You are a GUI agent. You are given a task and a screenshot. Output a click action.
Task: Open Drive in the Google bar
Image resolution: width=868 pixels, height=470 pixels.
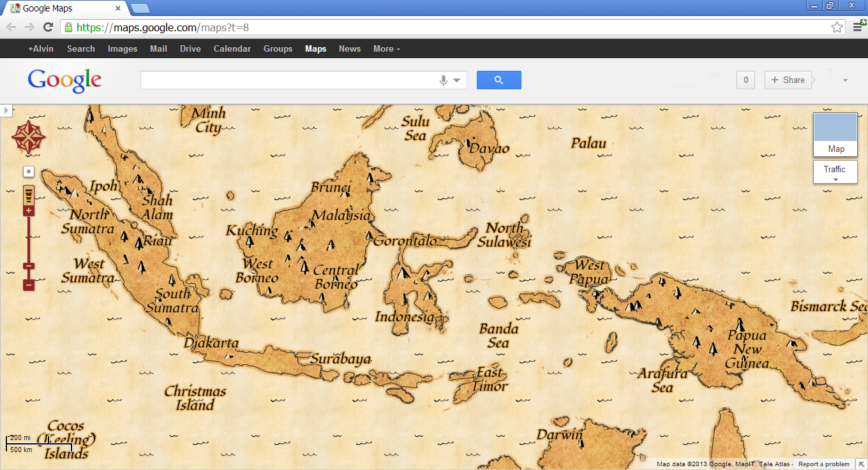tap(190, 48)
